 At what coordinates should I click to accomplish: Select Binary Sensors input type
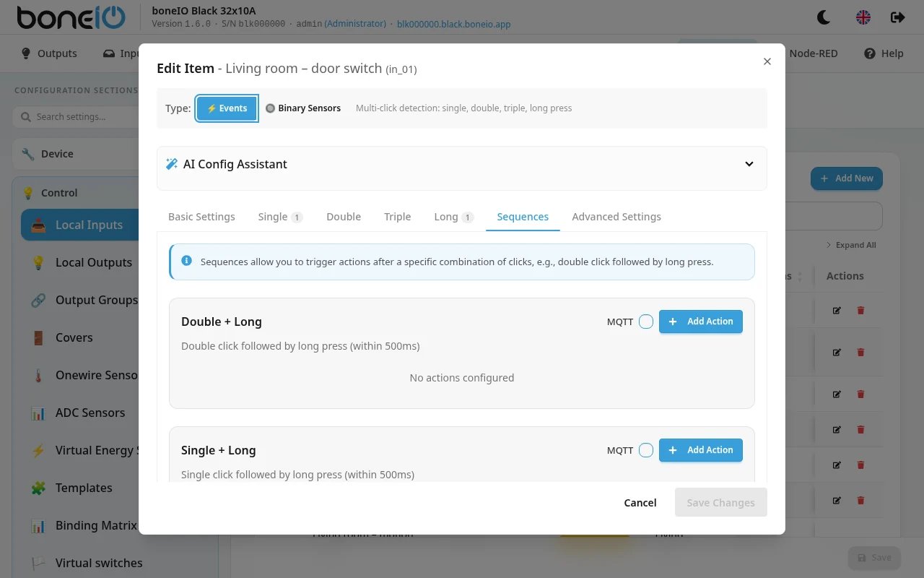[x=303, y=108]
